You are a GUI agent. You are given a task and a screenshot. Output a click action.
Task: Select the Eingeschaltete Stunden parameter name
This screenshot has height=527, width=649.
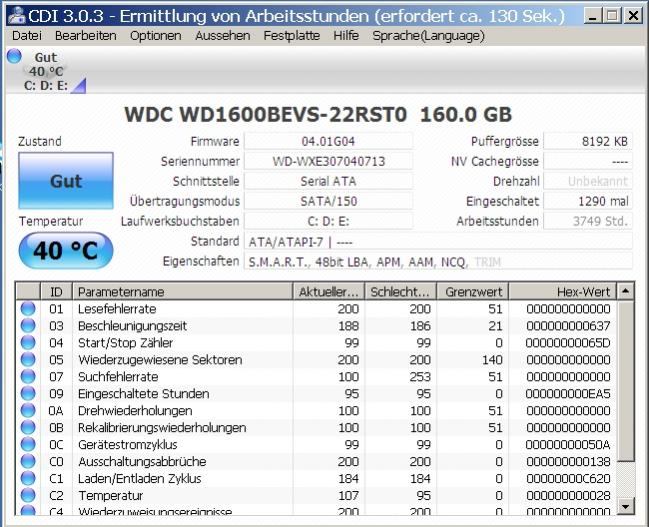[144, 394]
